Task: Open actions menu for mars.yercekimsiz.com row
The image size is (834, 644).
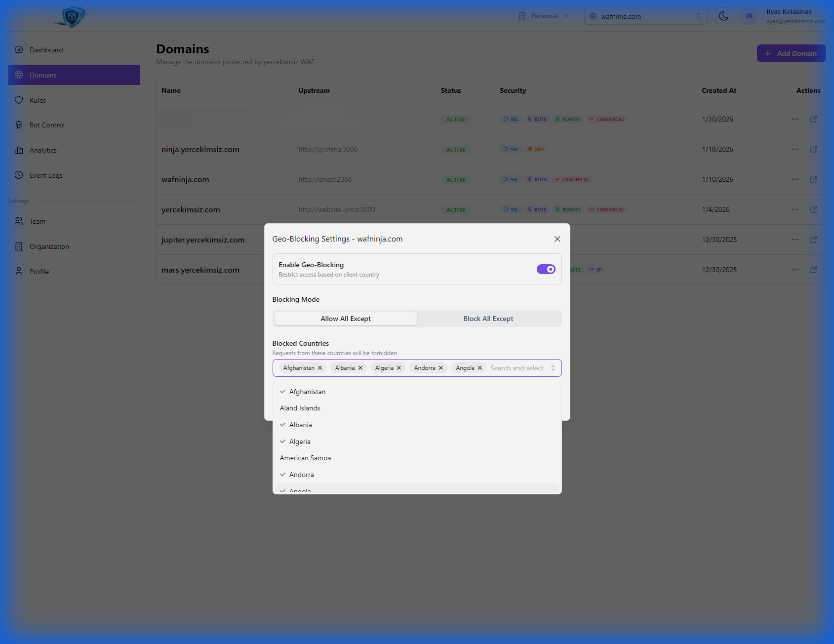Action: coord(795,270)
